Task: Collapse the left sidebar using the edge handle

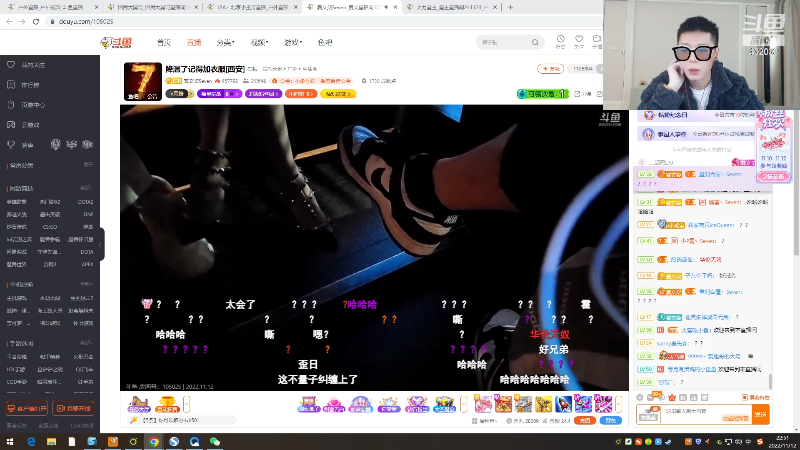Action: pyautogui.click(x=101, y=244)
